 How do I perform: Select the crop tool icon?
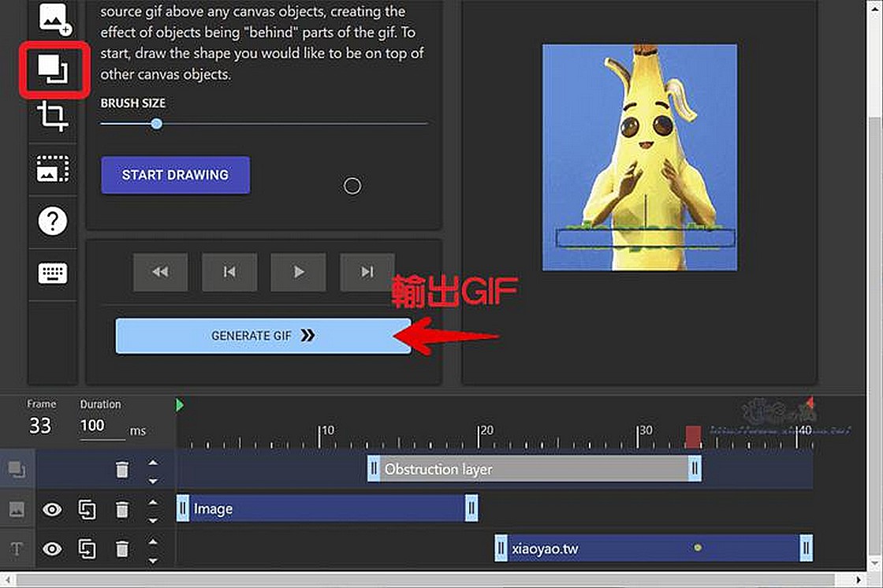point(52,116)
